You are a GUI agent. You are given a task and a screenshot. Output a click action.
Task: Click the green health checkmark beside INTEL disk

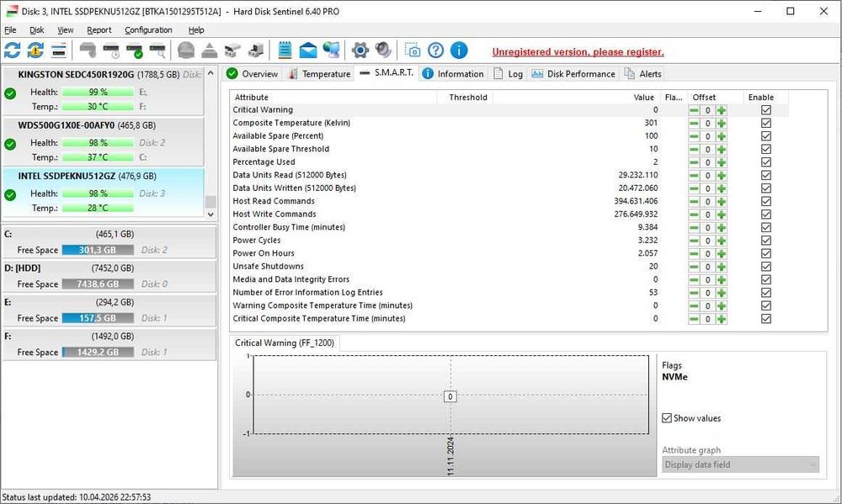point(10,194)
